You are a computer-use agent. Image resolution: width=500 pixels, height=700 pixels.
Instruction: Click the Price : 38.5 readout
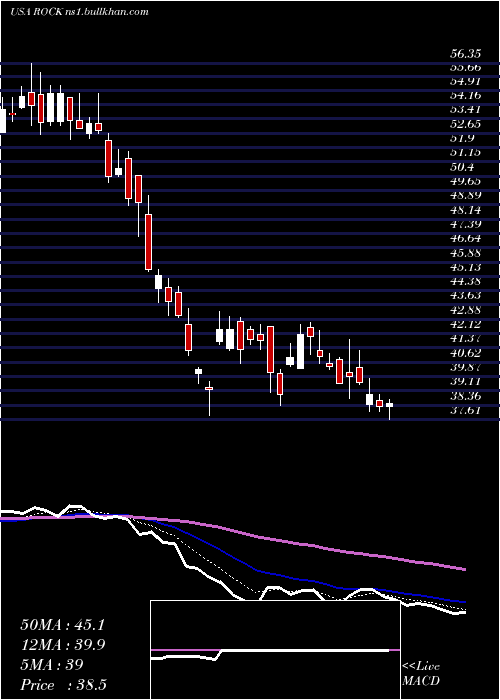point(63,685)
